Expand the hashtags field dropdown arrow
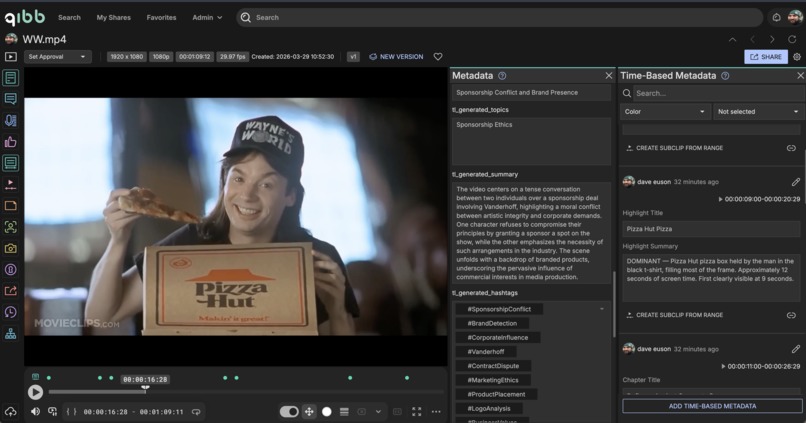The height and width of the screenshot is (423, 806). click(601, 309)
